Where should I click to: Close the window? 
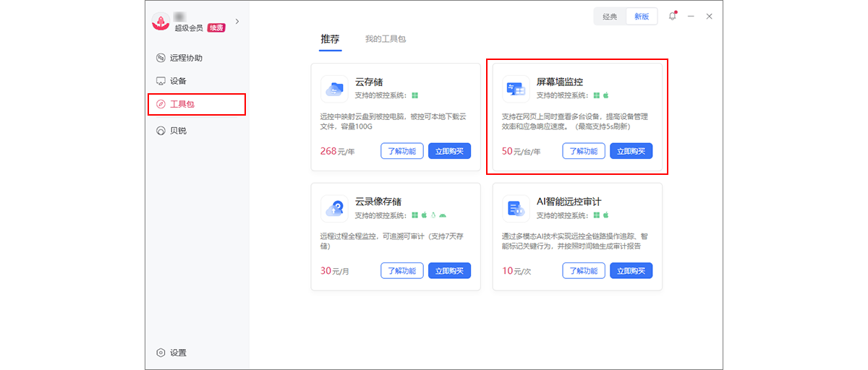point(710,16)
